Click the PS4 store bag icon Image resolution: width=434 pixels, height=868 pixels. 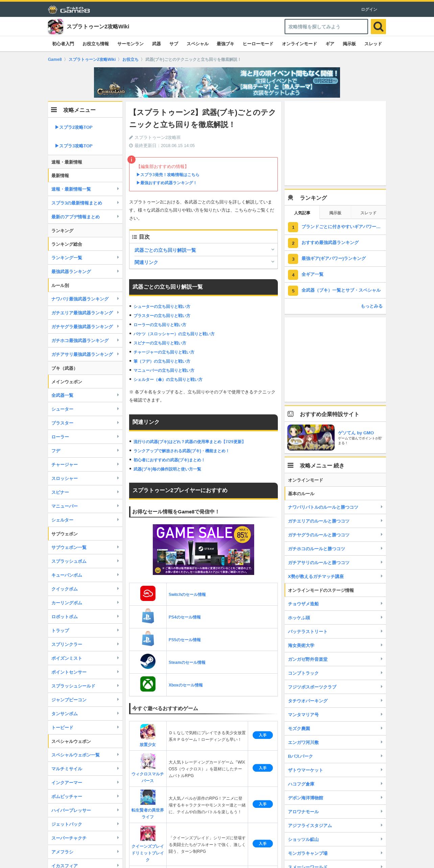tap(148, 617)
